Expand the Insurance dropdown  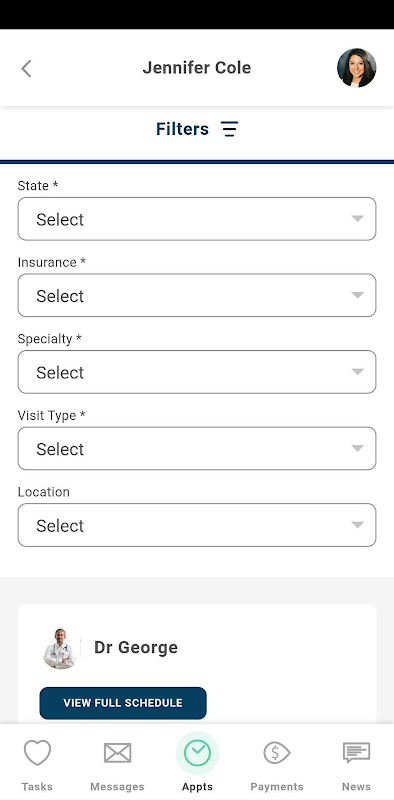coord(197,295)
